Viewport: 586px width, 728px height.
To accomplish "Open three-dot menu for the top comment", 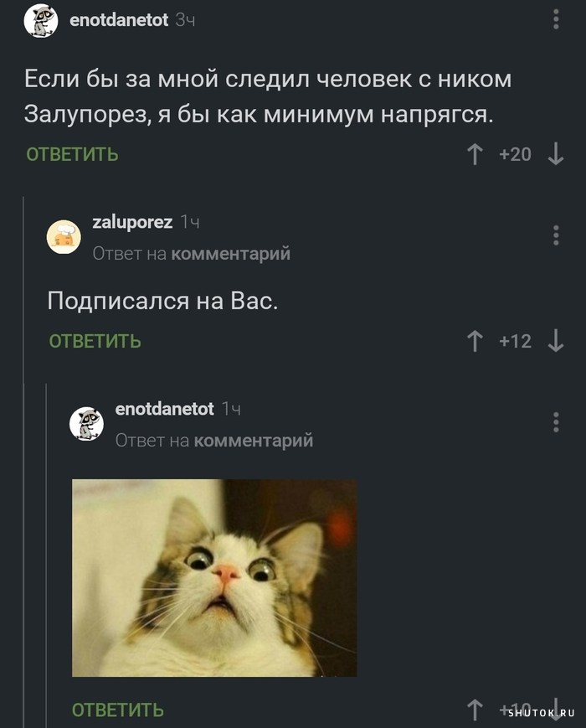I will (556, 19).
